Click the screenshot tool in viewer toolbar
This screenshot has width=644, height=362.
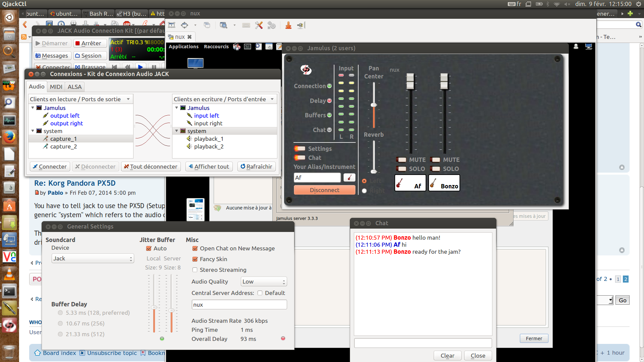point(171,25)
